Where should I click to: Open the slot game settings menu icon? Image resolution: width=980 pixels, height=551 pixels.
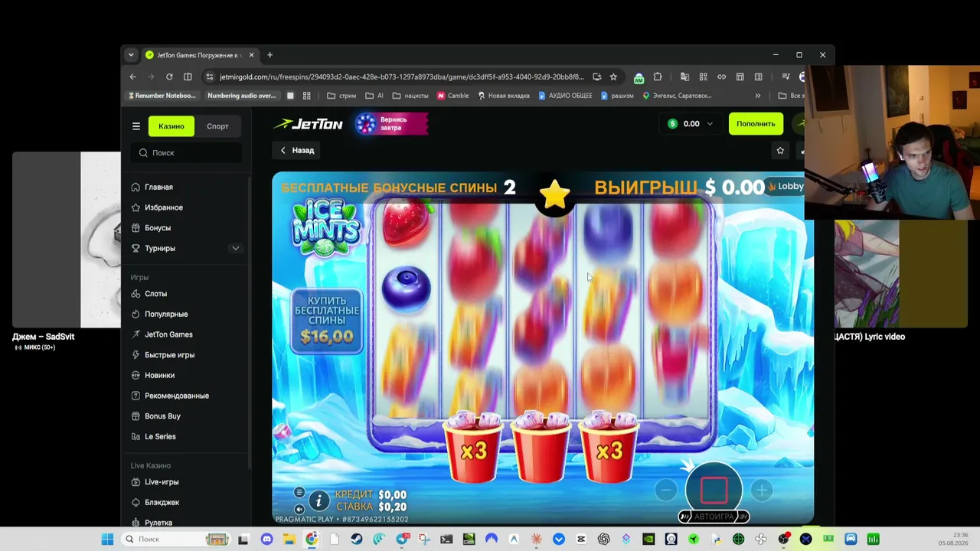(x=299, y=493)
